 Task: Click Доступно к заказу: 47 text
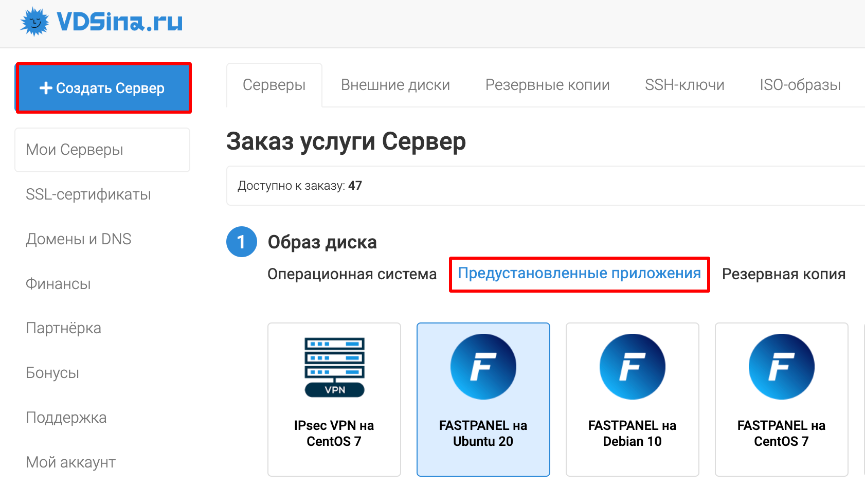pyautogui.click(x=300, y=186)
